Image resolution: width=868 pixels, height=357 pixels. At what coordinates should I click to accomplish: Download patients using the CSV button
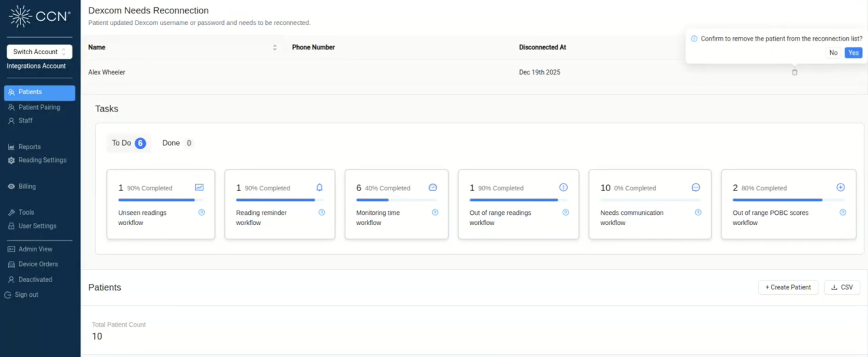tap(842, 287)
